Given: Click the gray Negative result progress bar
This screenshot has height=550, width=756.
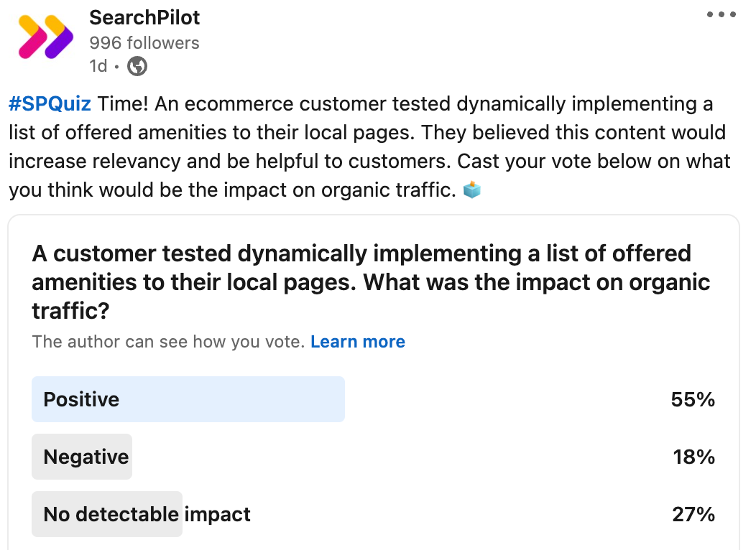Looking at the screenshot, I should click(82, 457).
